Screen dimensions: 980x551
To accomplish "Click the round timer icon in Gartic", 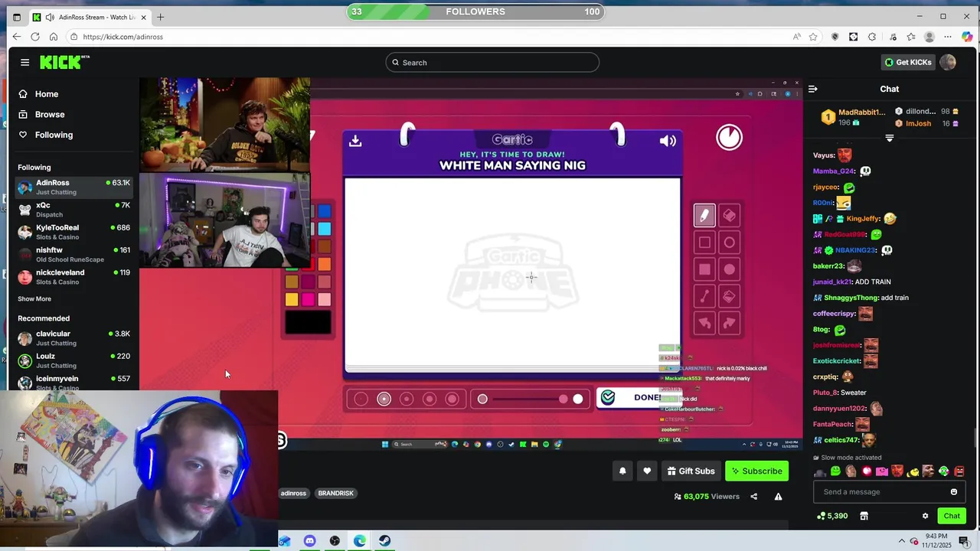I will point(729,138).
